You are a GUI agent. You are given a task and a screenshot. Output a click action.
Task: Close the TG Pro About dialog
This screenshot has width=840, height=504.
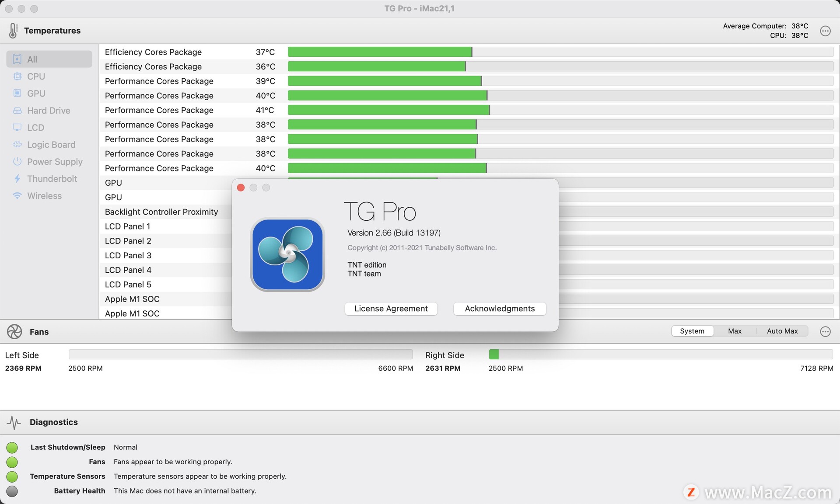pos(241,188)
